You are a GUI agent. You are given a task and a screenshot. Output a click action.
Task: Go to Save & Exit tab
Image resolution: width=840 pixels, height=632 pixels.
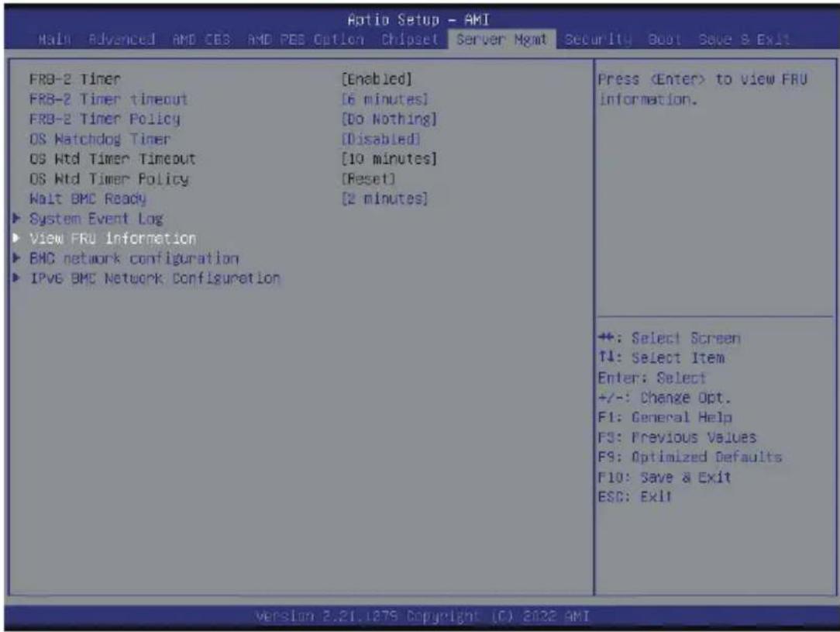[745, 39]
